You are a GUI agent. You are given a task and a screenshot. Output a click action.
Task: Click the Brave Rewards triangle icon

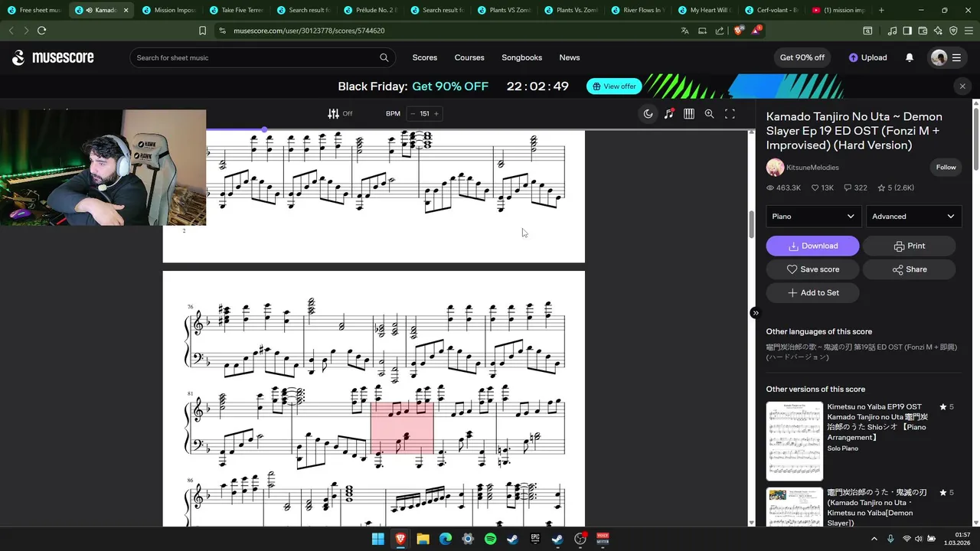pyautogui.click(x=756, y=31)
